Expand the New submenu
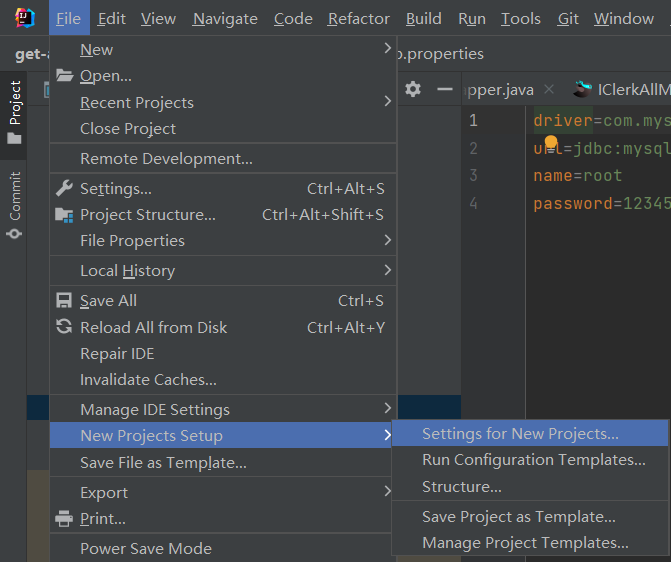The height and width of the screenshot is (562, 671). click(222, 49)
